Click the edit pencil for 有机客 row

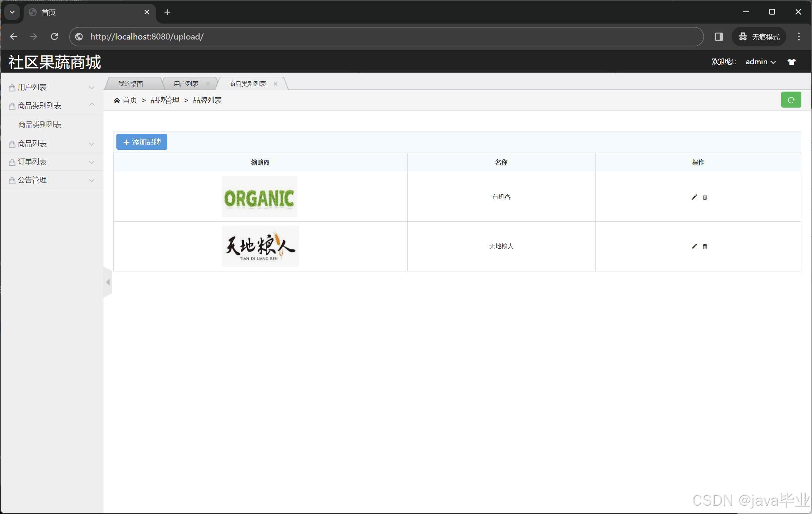tap(694, 197)
